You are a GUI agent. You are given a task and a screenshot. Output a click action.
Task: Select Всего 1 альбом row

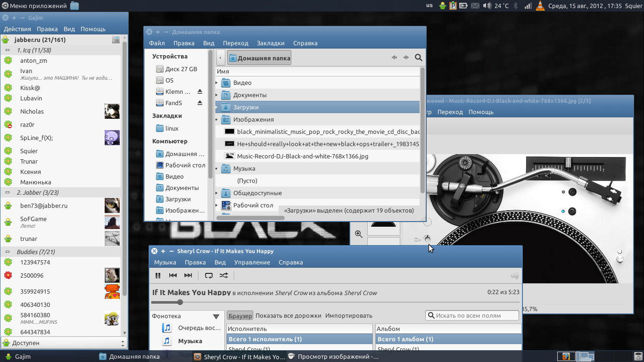449,339
